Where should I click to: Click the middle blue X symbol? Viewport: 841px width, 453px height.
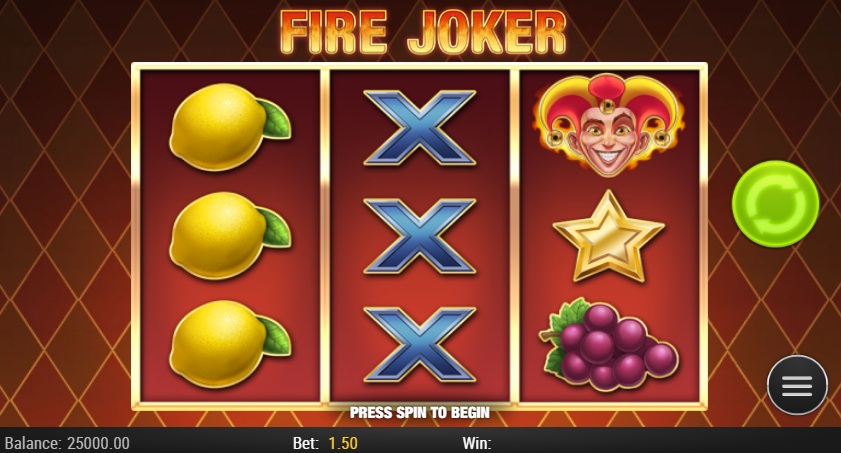pyautogui.click(x=419, y=236)
